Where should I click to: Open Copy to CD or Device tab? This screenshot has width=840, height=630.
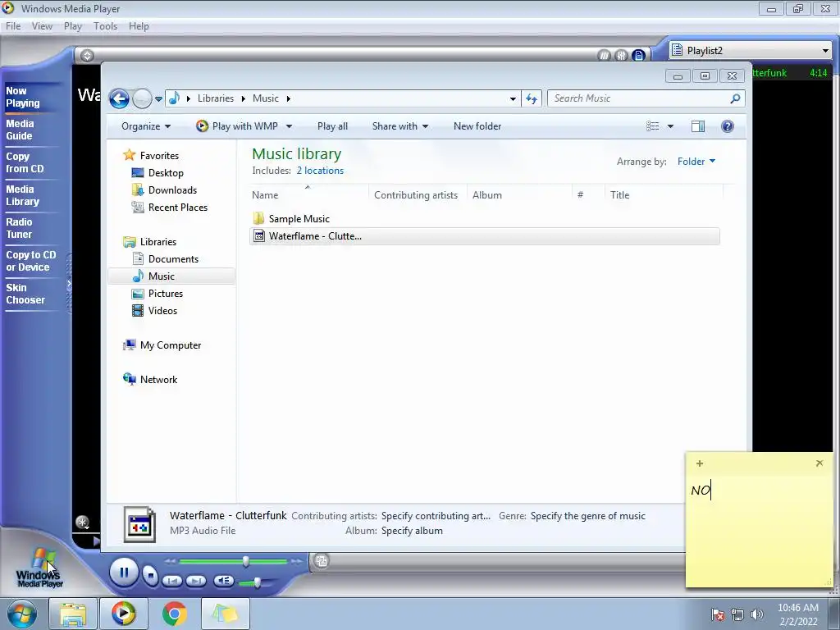click(x=30, y=261)
